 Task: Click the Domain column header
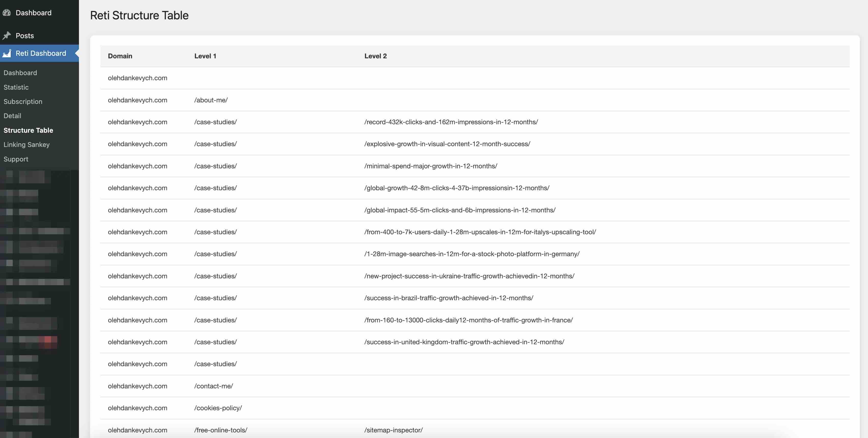[x=120, y=56]
